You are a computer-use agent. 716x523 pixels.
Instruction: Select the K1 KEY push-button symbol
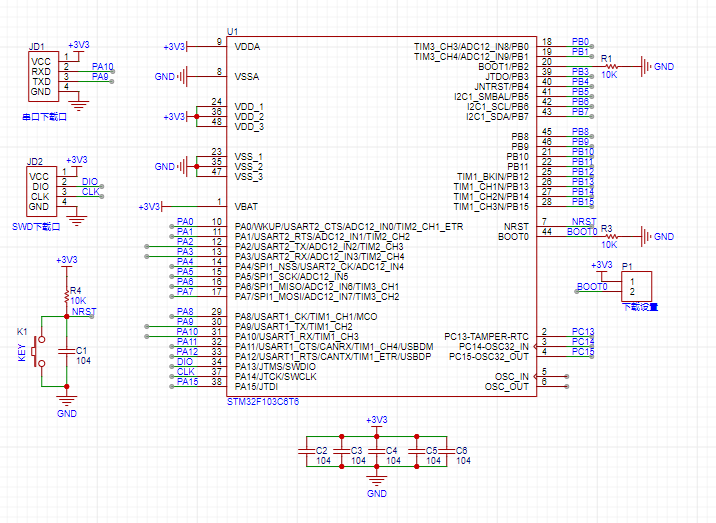point(40,352)
